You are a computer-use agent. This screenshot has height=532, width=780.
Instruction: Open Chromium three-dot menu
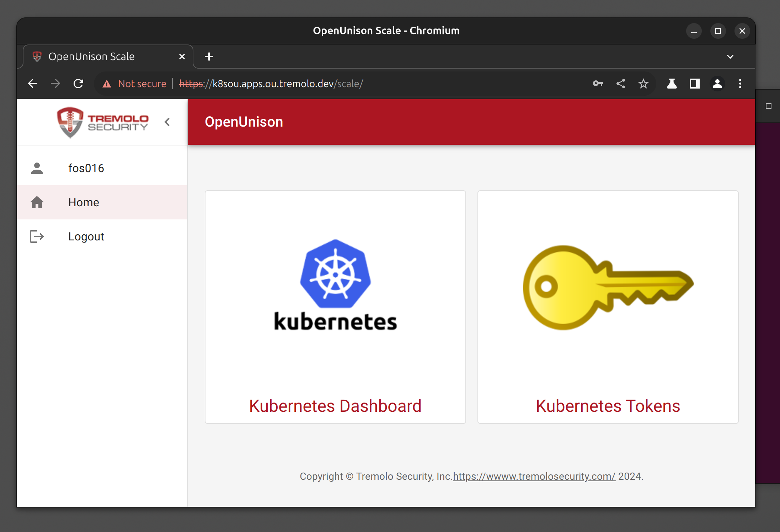pyautogui.click(x=740, y=84)
